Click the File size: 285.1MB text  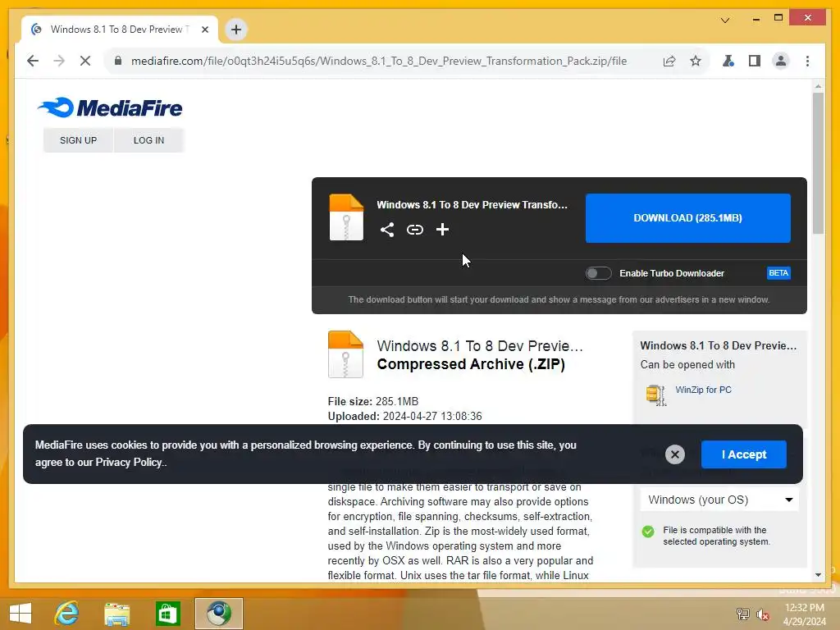[373, 401]
